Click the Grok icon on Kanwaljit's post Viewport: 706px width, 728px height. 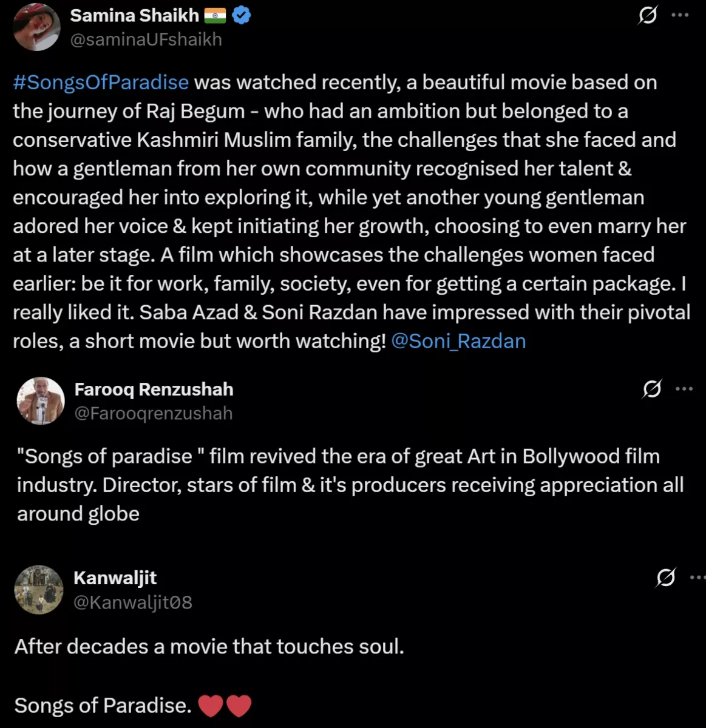(x=665, y=578)
